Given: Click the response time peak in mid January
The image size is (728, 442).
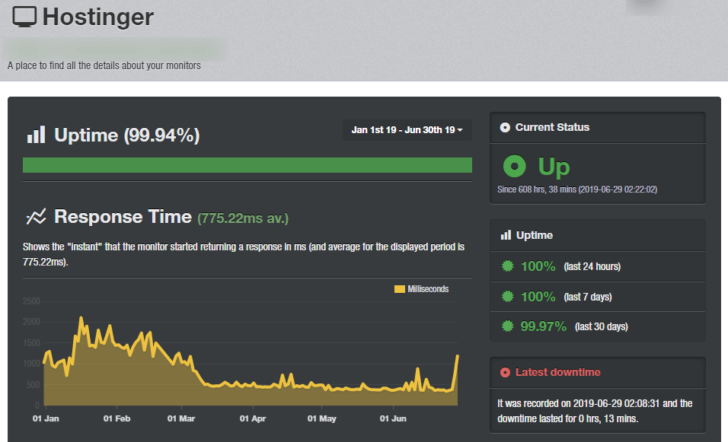Looking at the screenshot, I should point(81,318).
